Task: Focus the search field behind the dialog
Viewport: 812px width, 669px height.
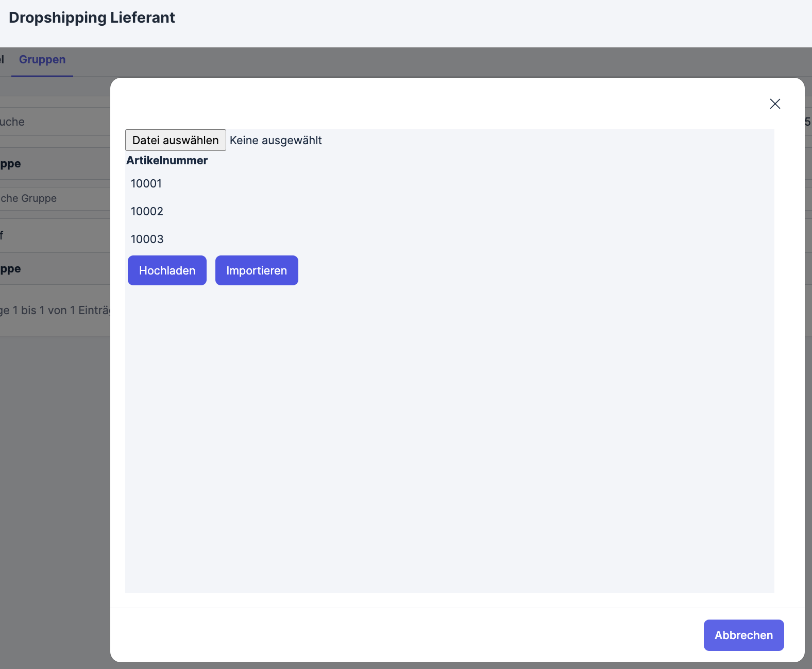Action: 52,122
